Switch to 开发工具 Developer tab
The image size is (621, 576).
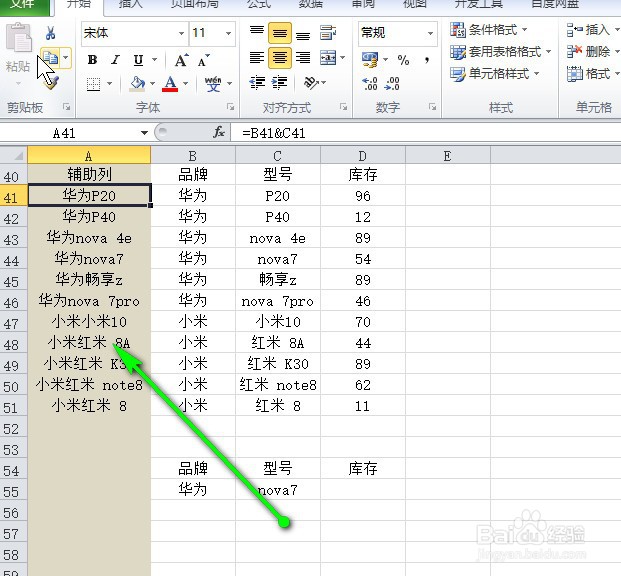478,4
